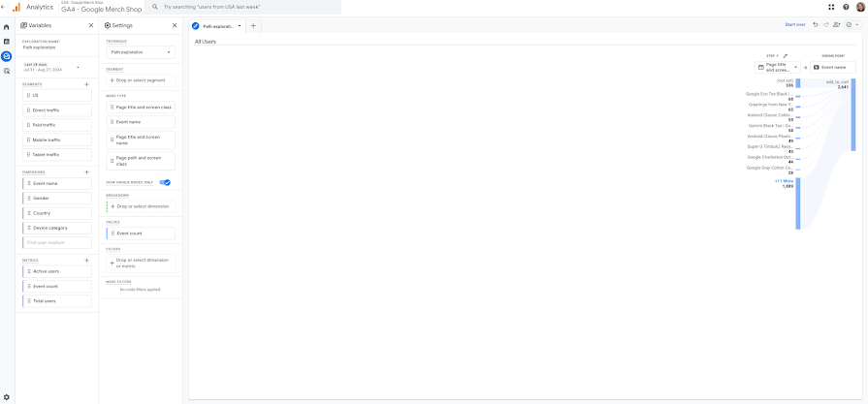This screenshot has height=404, width=868.
Task: Select the Country dimension
Action: click(57, 213)
